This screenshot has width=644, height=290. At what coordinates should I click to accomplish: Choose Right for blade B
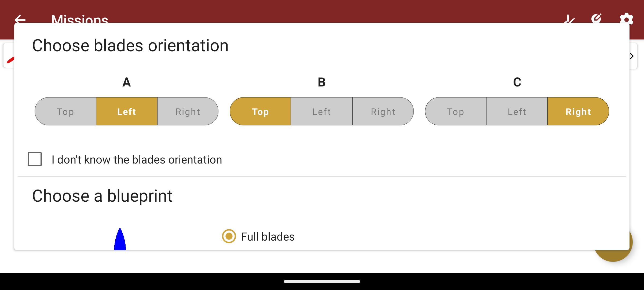point(383,111)
